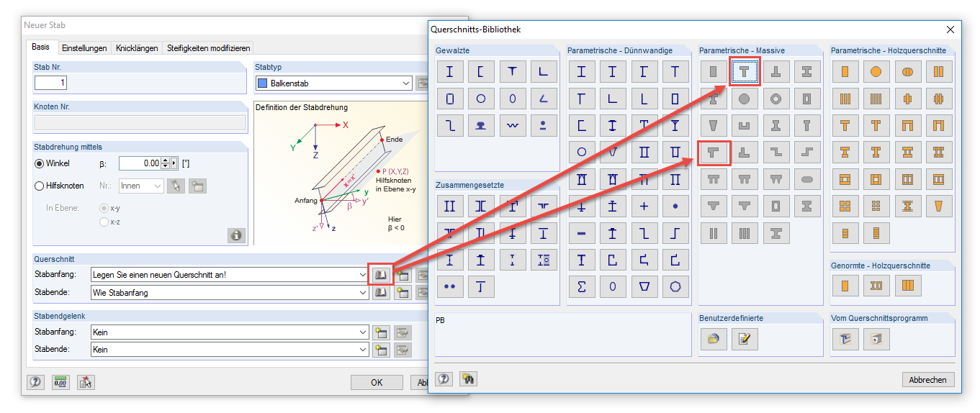The height and width of the screenshot is (413, 980).
Task: Click the Knoten Nr. field
Action: click(x=140, y=123)
